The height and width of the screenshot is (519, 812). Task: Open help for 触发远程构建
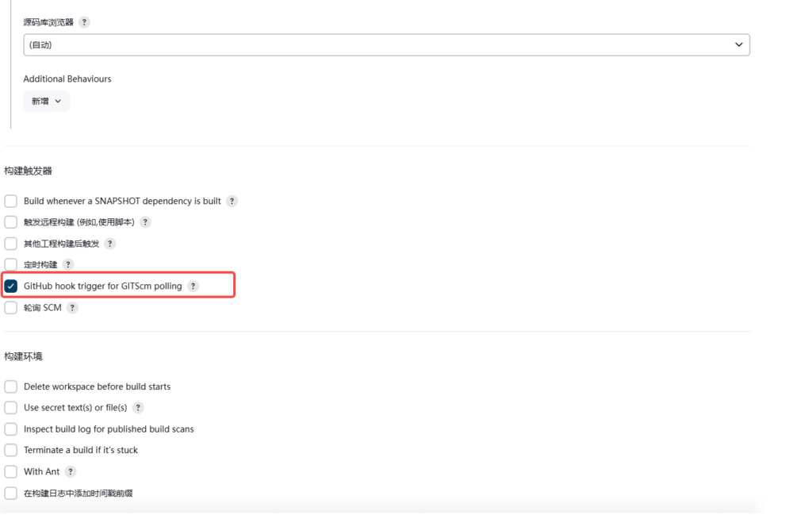coord(146,222)
